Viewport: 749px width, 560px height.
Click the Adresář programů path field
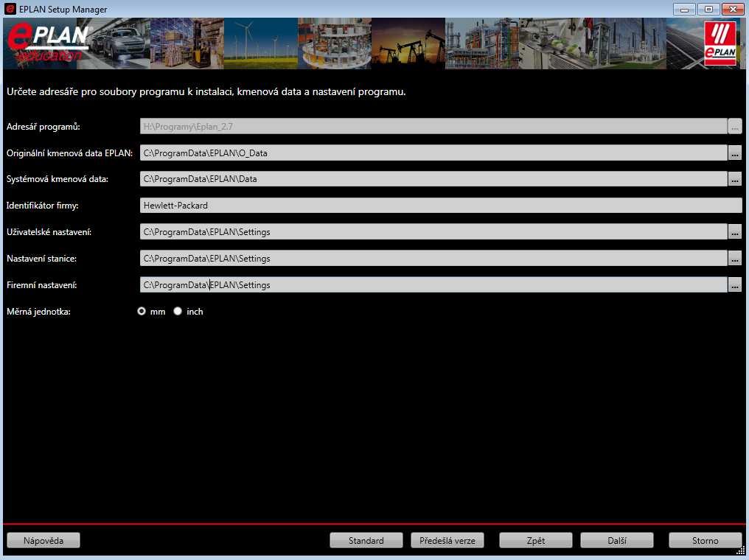[x=433, y=127]
